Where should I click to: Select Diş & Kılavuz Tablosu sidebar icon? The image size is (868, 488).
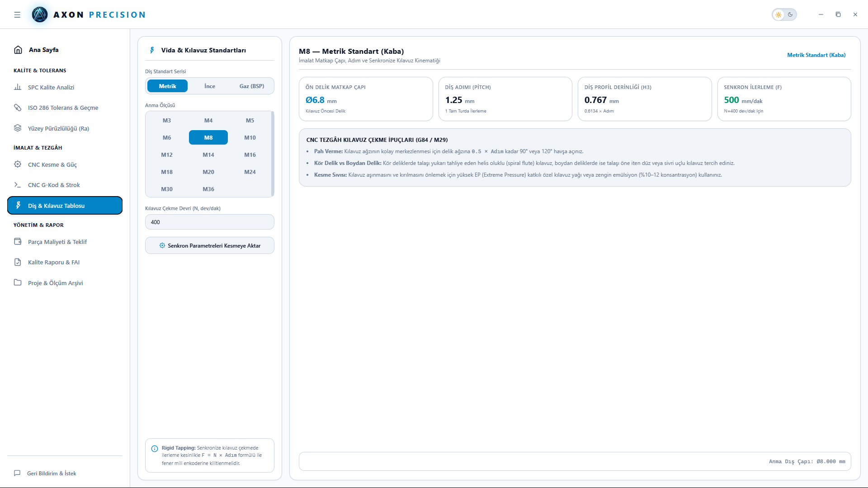pos(18,206)
